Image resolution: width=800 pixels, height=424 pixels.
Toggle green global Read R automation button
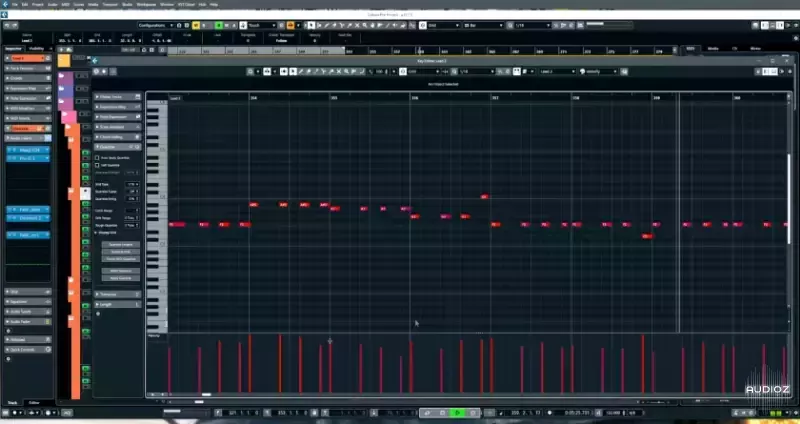[219, 25]
